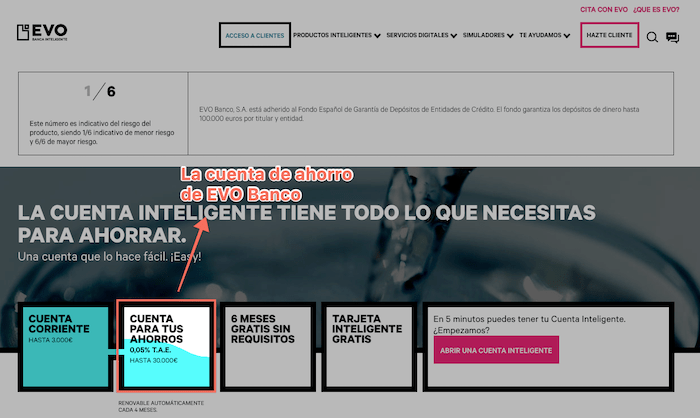Image resolution: width=700 pixels, height=418 pixels.
Task: Click the Acceso a Clientes button
Action: tap(254, 35)
